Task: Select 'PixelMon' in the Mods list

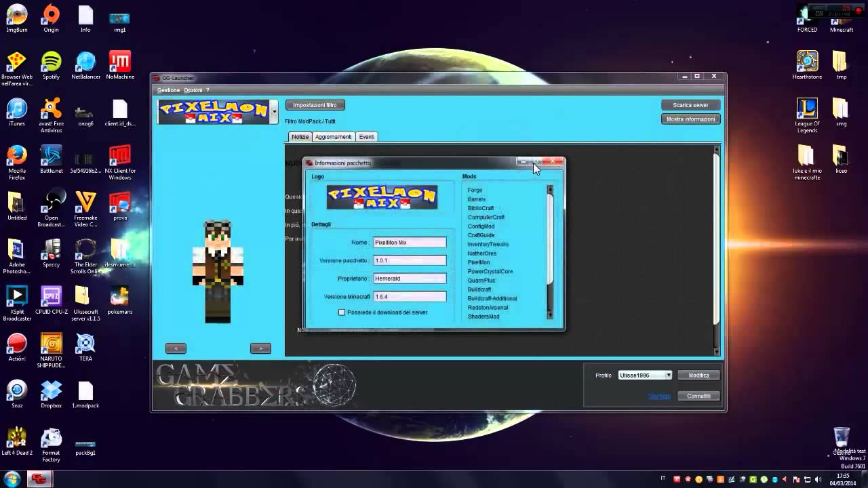Action: tap(479, 262)
